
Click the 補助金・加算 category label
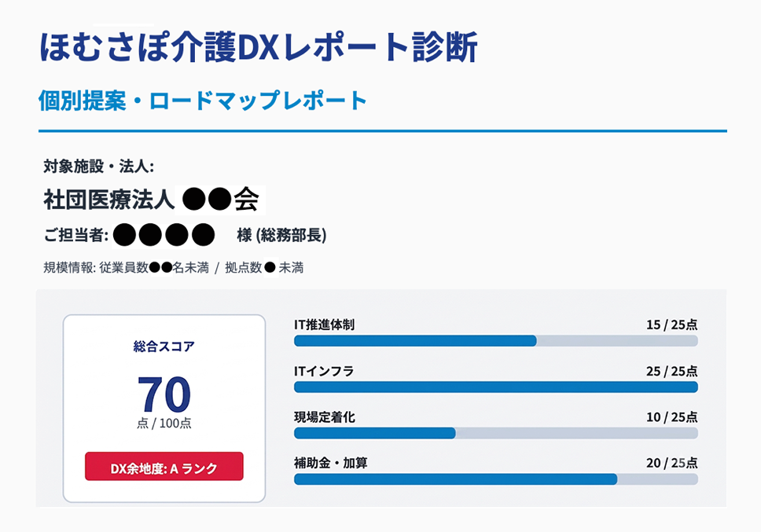(x=330, y=463)
